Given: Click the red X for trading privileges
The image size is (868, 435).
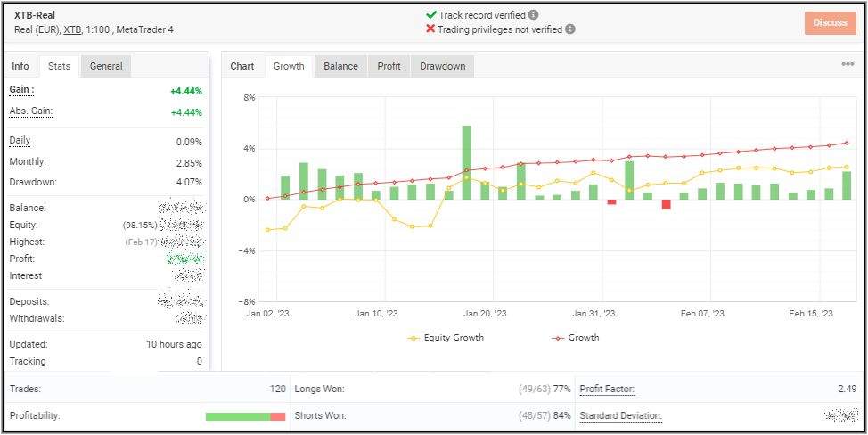Looking at the screenshot, I should point(431,29).
